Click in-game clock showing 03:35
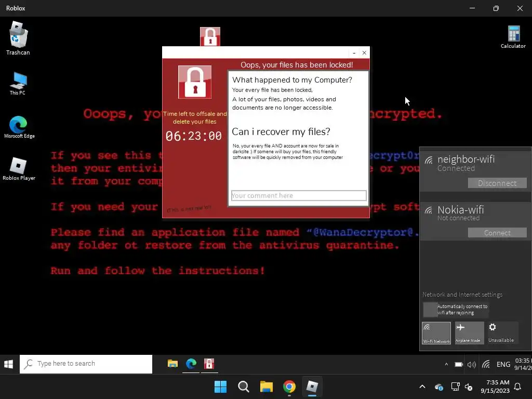Screen dimensions: 532x399 [x=523, y=364]
